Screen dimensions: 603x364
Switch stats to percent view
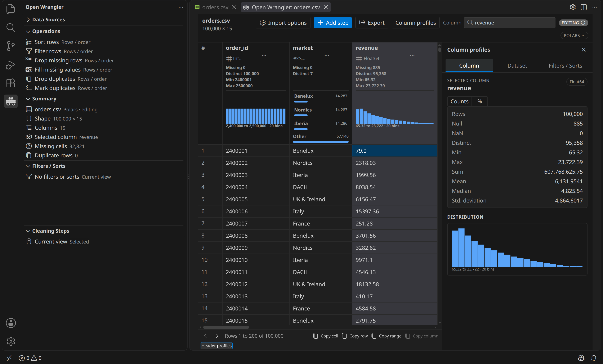pyautogui.click(x=479, y=101)
